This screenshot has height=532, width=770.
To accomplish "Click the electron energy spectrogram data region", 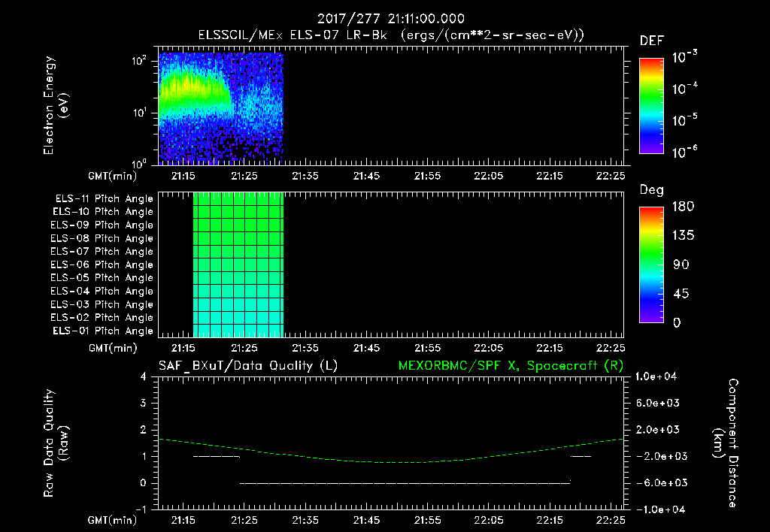I will pyautogui.click(x=220, y=108).
